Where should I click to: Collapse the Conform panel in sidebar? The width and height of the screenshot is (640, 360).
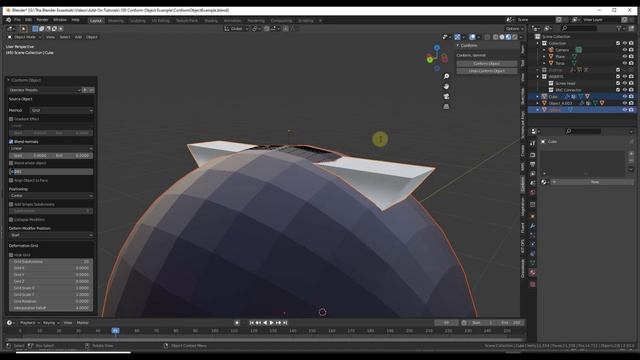click(x=458, y=46)
